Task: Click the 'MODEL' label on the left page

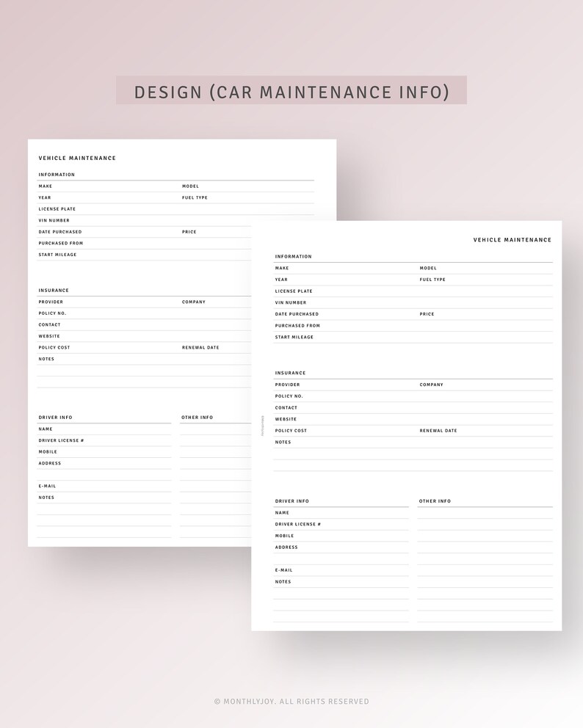Action: coord(190,186)
